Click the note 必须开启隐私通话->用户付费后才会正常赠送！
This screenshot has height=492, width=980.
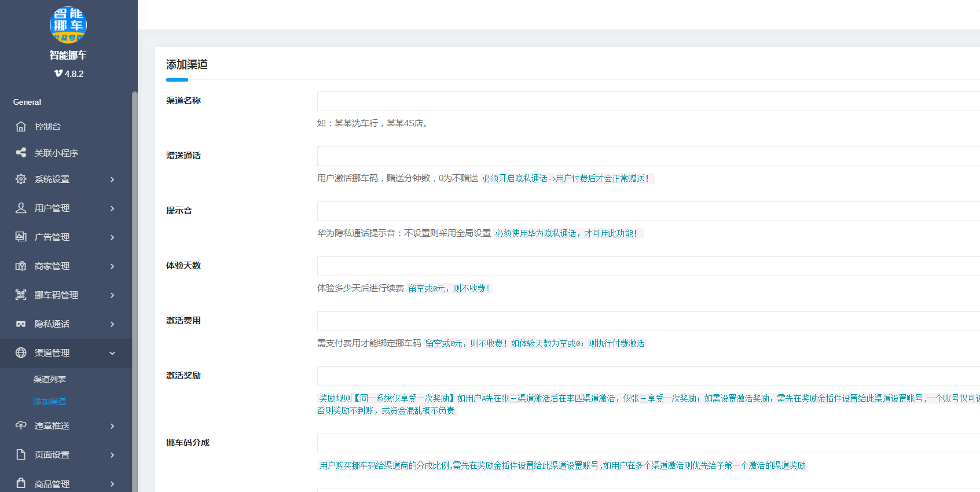coord(567,178)
